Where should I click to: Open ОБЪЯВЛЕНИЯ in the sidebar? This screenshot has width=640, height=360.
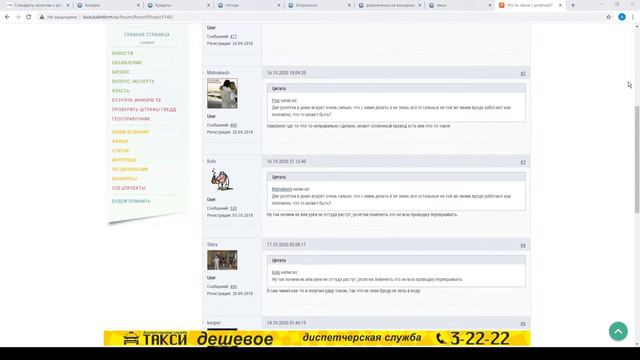pyautogui.click(x=127, y=63)
